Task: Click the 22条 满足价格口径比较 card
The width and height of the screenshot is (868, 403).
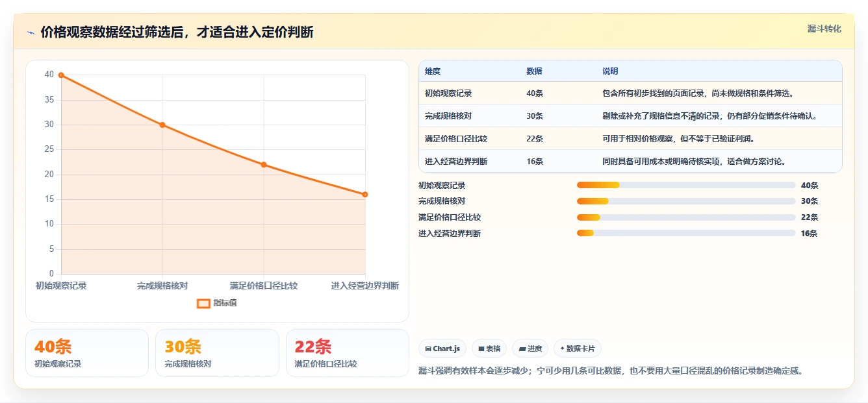Action: point(348,353)
